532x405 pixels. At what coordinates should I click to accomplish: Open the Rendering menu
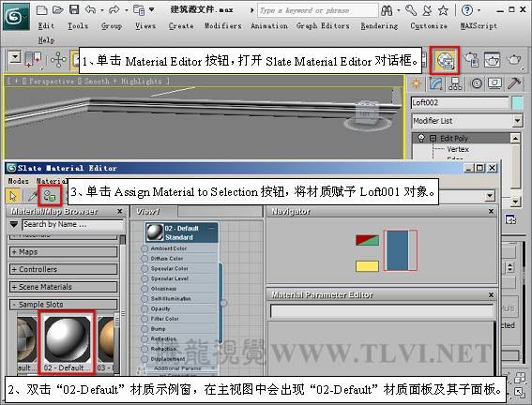(379, 25)
